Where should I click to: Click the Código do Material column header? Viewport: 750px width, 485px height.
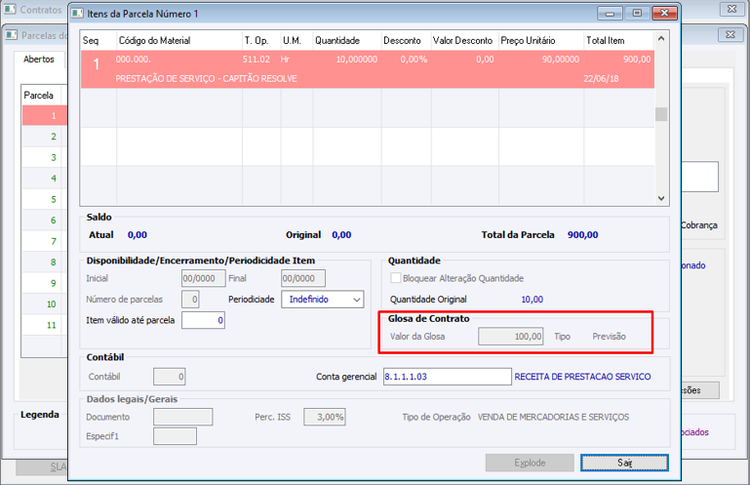click(179, 41)
